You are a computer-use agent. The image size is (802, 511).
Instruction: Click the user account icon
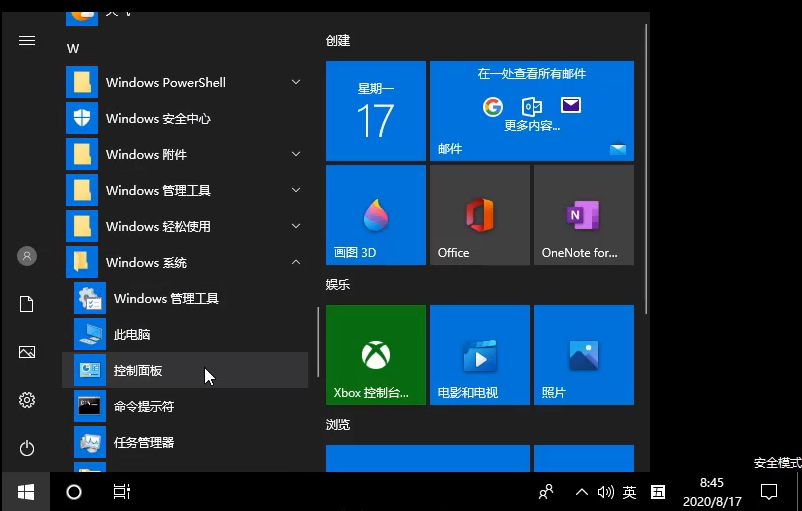point(27,256)
